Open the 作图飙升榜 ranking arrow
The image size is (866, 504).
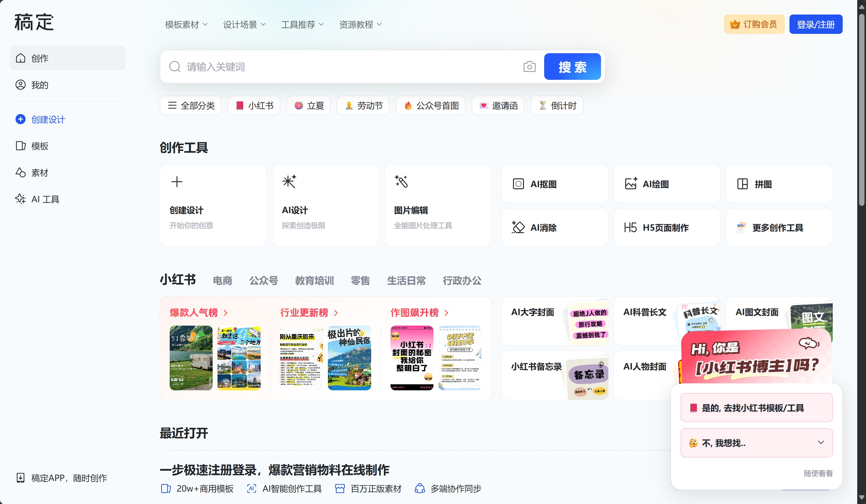(446, 313)
